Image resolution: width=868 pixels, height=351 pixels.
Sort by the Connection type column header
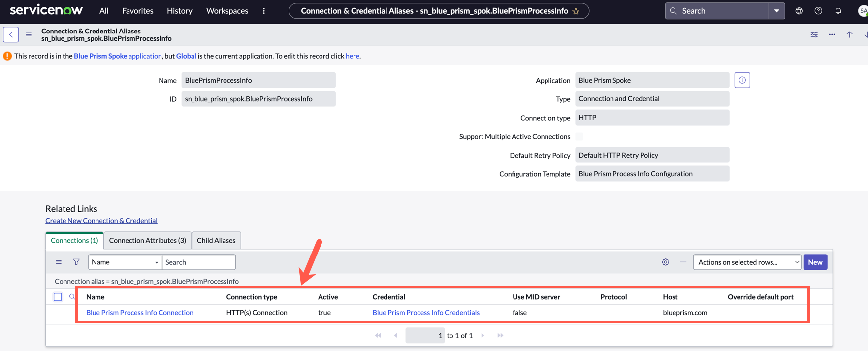(252, 297)
